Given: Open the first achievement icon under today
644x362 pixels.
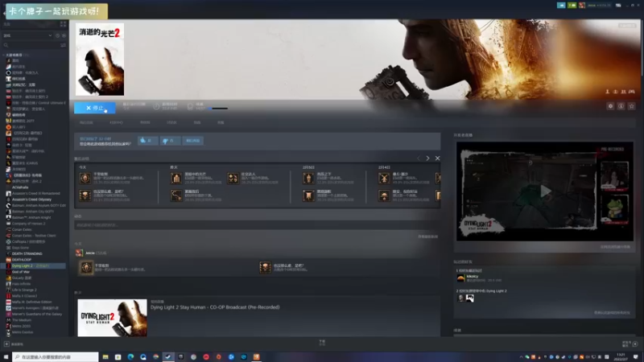Looking at the screenshot, I should 85,178.
